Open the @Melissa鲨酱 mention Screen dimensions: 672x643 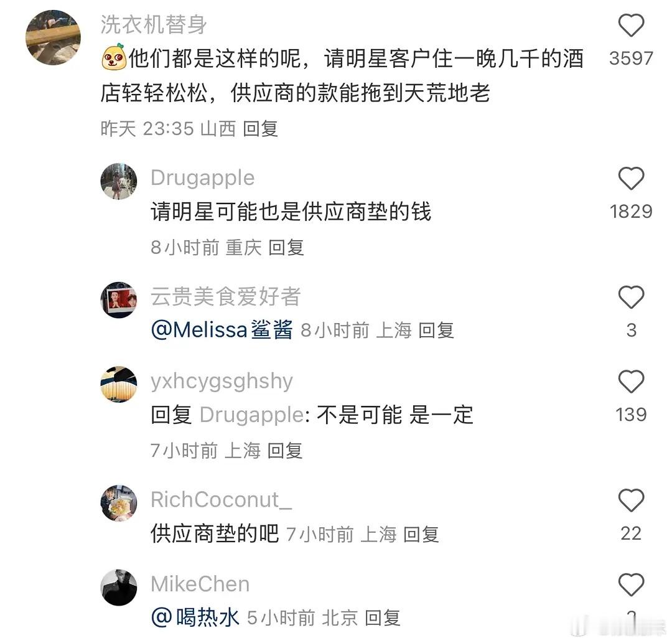point(222,330)
